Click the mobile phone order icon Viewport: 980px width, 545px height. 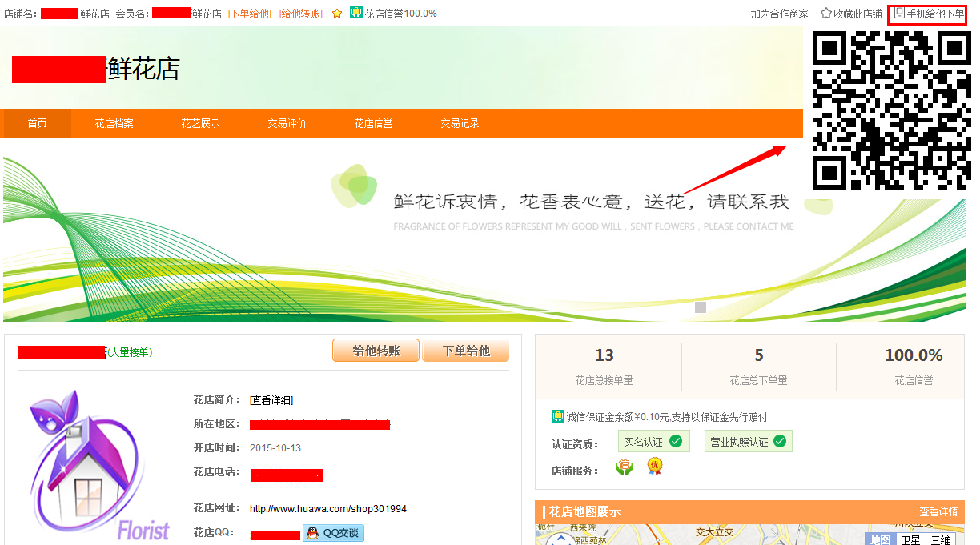(899, 13)
